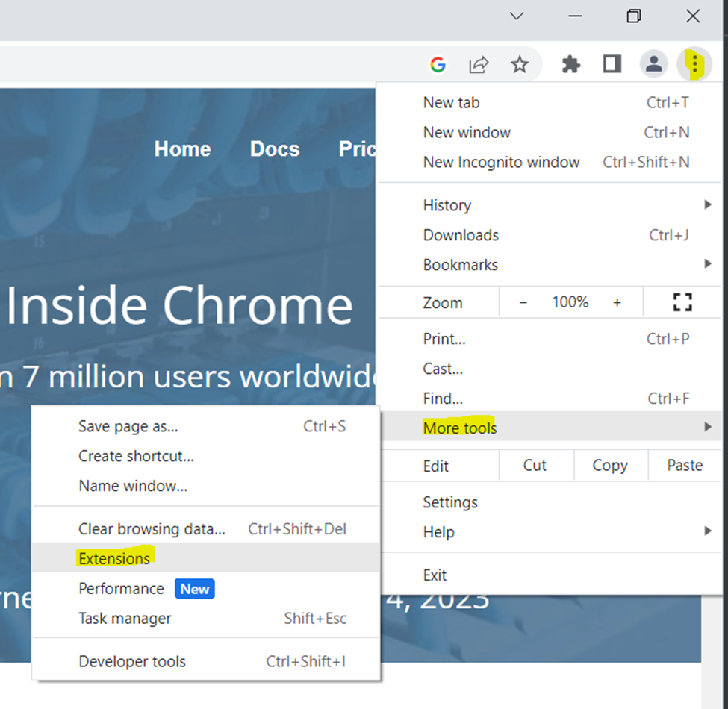Click the Paste button in Edit row
Image resolution: width=728 pixels, height=709 pixels.
pos(685,466)
